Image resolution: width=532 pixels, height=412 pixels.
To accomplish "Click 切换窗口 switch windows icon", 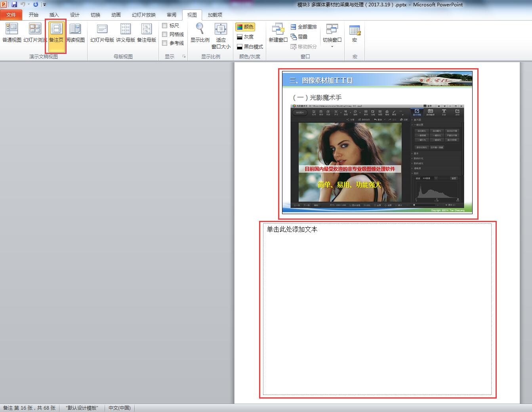I will (332, 29).
